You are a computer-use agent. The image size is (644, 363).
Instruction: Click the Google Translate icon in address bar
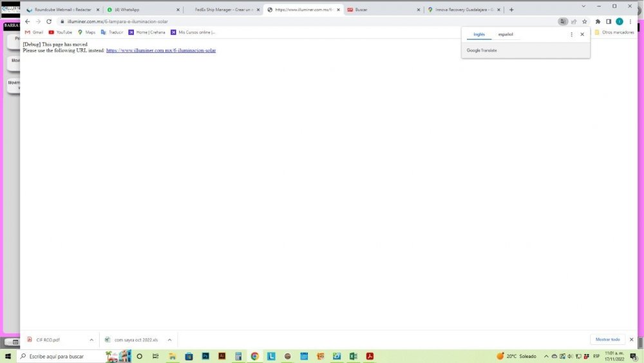(563, 21)
